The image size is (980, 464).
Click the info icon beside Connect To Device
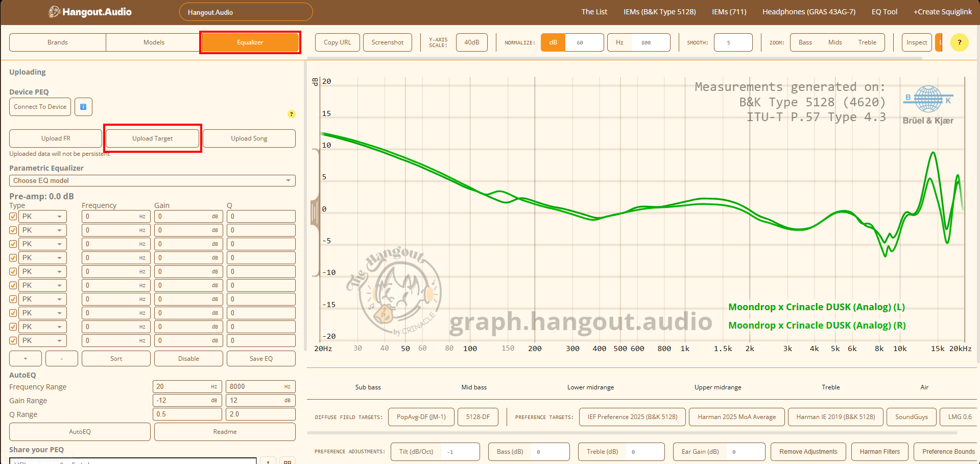pos(83,107)
